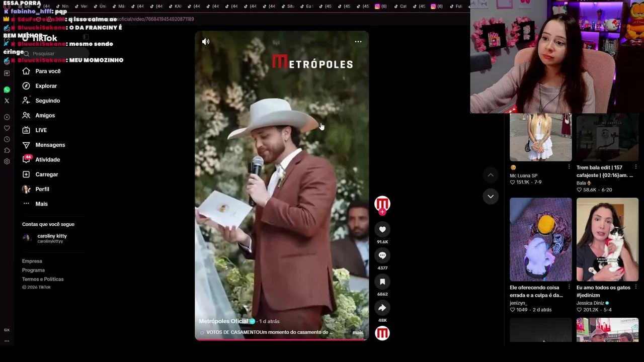Viewport: 644px width, 362px height.
Task: Open the Trem bala edit video thumbnail
Action: [x=607, y=137]
